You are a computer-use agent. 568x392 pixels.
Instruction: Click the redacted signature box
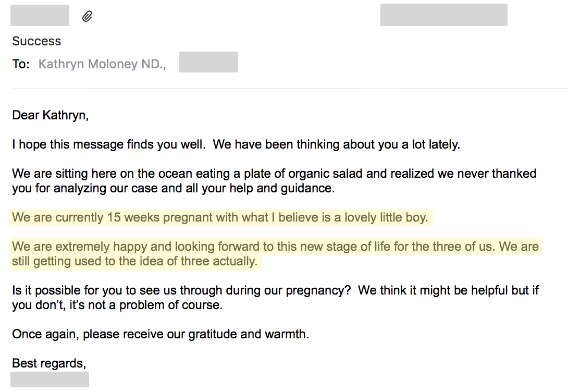(x=50, y=379)
